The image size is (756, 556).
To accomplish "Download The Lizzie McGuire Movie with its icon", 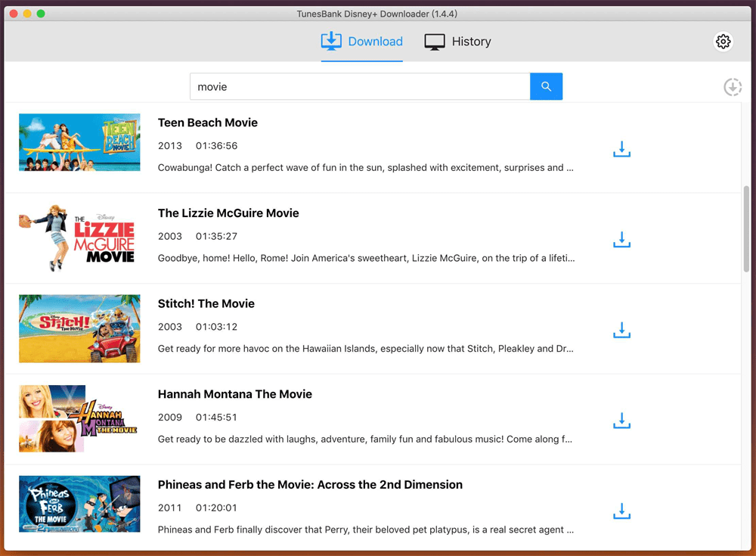I will click(621, 239).
